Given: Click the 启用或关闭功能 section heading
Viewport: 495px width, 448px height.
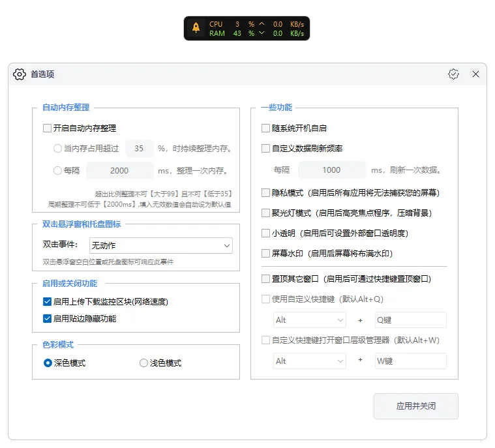Looking at the screenshot, I should coord(70,283).
